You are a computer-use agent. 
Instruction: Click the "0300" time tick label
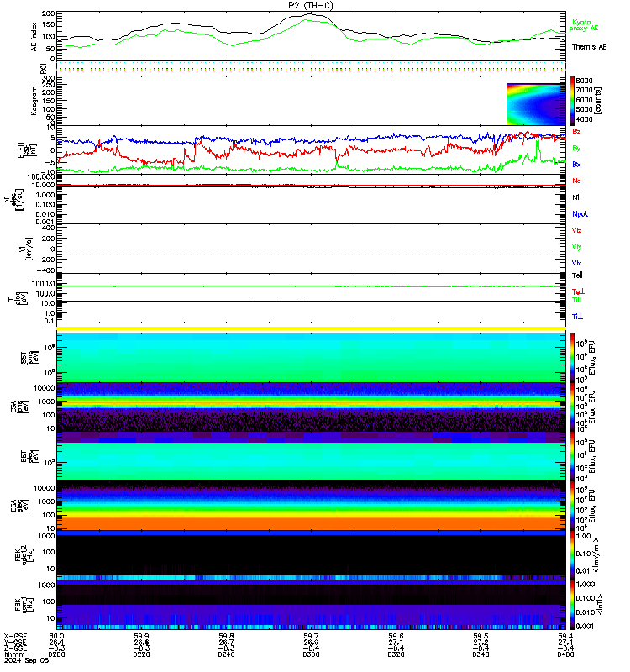[311, 654]
